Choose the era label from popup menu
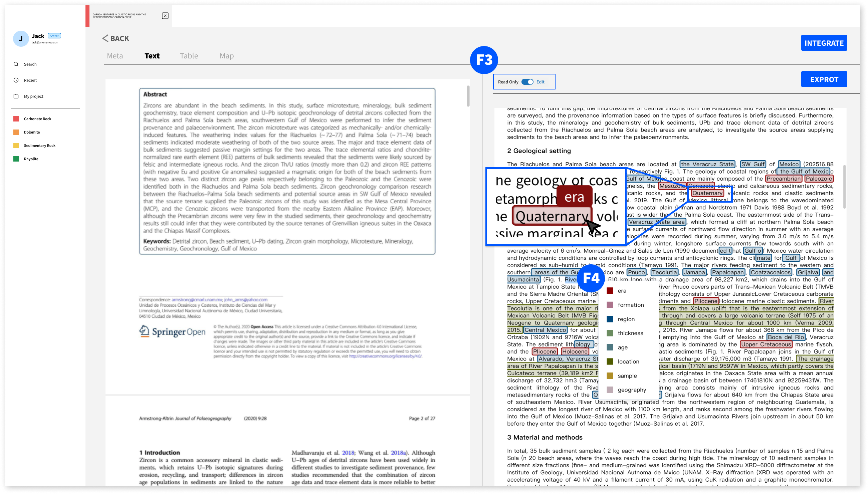 coord(622,291)
